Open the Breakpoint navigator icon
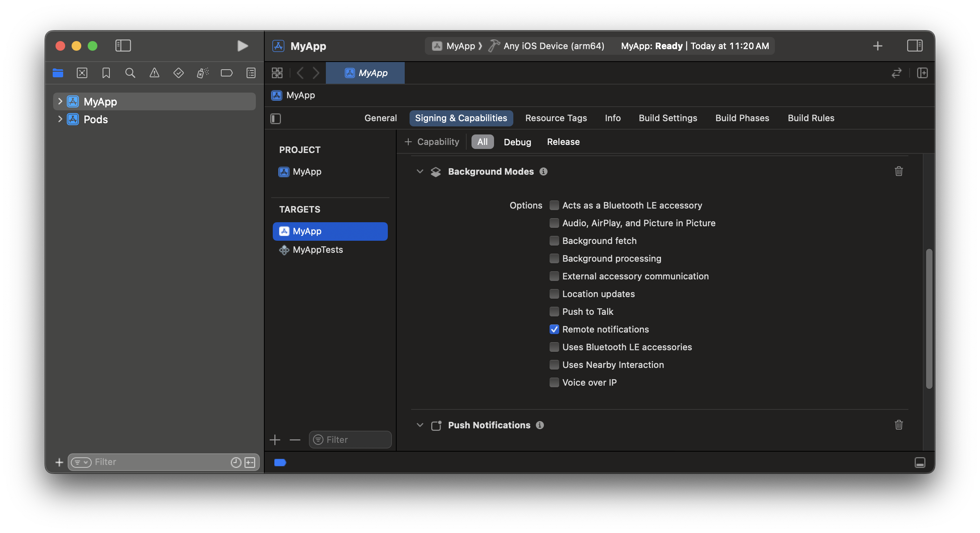The width and height of the screenshot is (980, 533). coord(227,73)
